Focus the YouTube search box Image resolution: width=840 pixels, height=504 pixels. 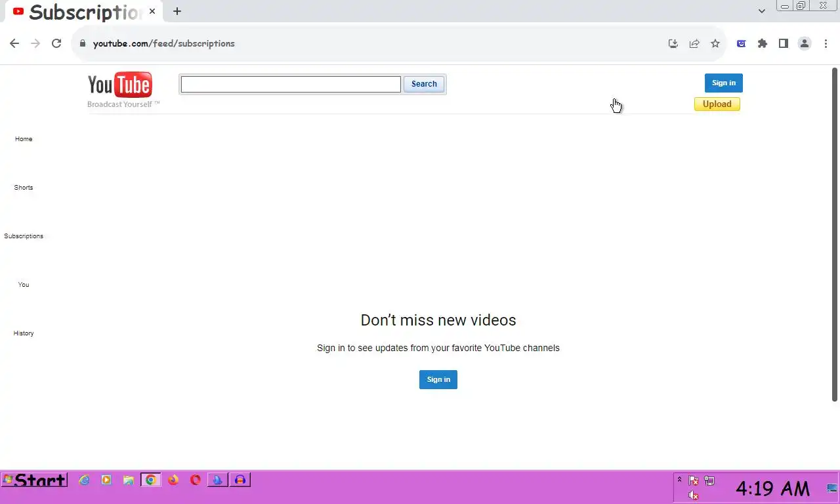click(291, 84)
